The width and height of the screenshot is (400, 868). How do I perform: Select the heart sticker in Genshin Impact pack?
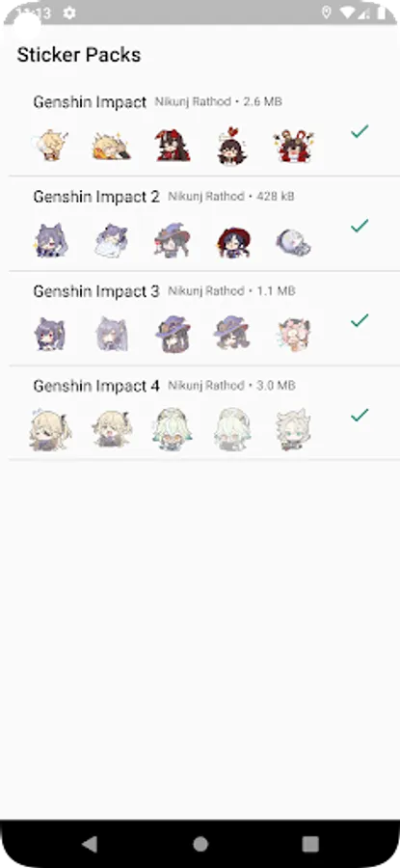pyautogui.click(x=232, y=147)
